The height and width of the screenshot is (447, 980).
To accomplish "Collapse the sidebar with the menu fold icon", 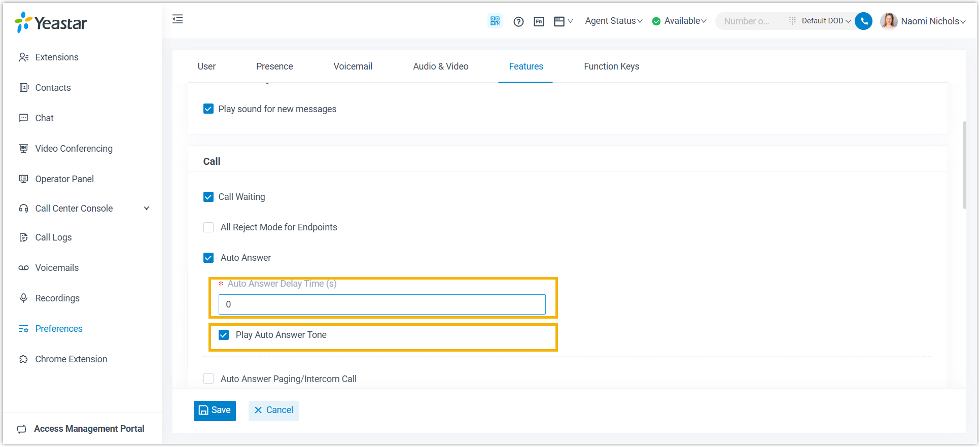I will click(178, 19).
